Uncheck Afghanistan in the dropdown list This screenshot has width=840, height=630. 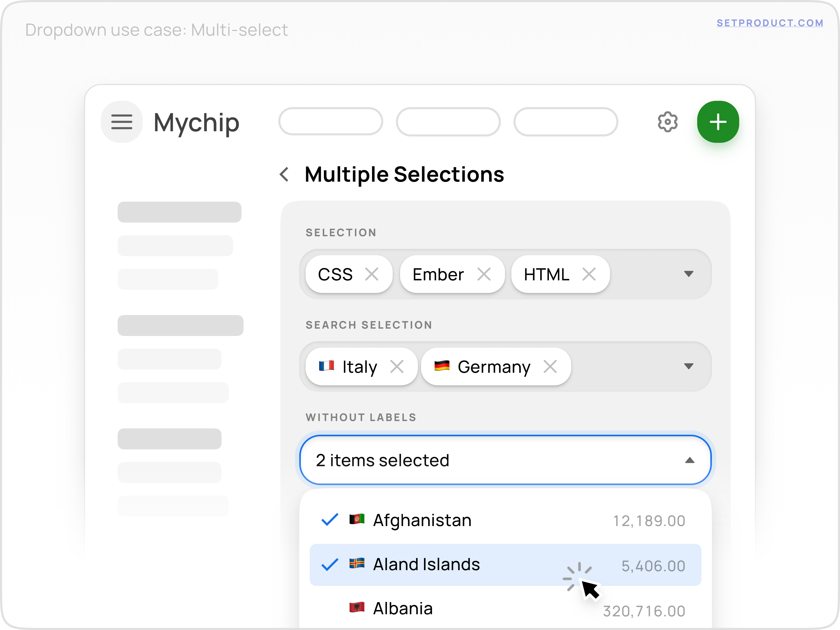click(x=330, y=520)
